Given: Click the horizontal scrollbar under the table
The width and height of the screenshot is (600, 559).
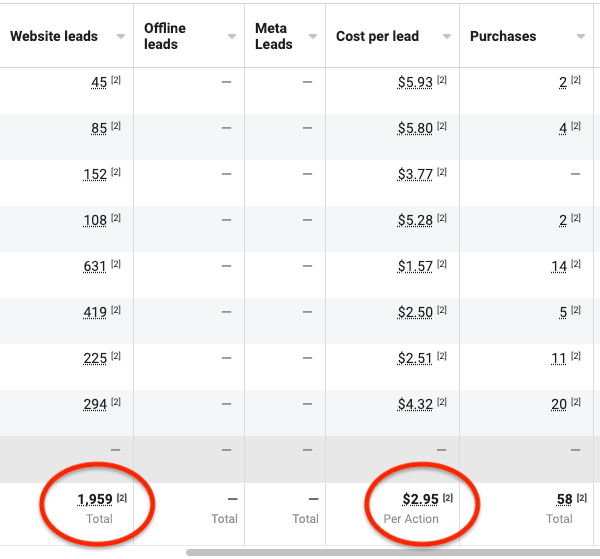Looking at the screenshot, I should [x=393, y=552].
